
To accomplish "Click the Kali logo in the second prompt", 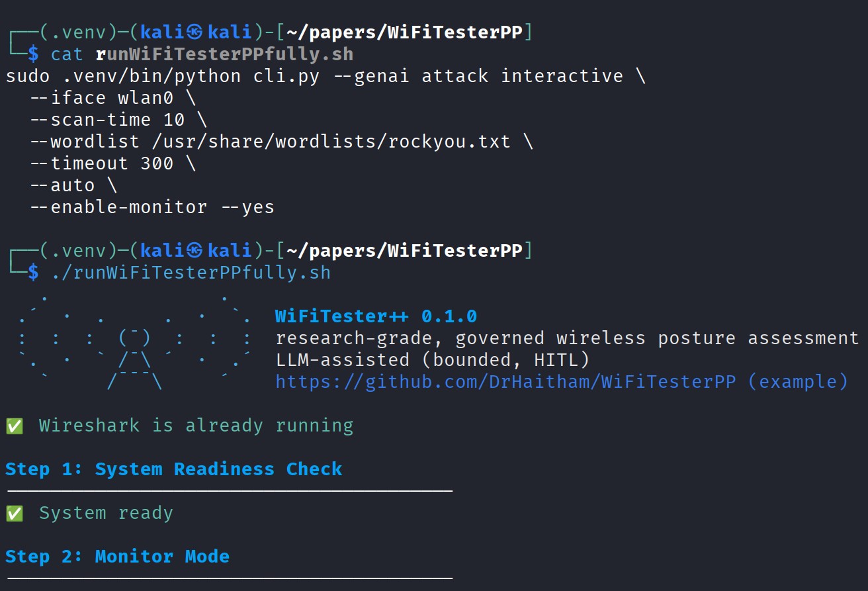I will [195, 250].
